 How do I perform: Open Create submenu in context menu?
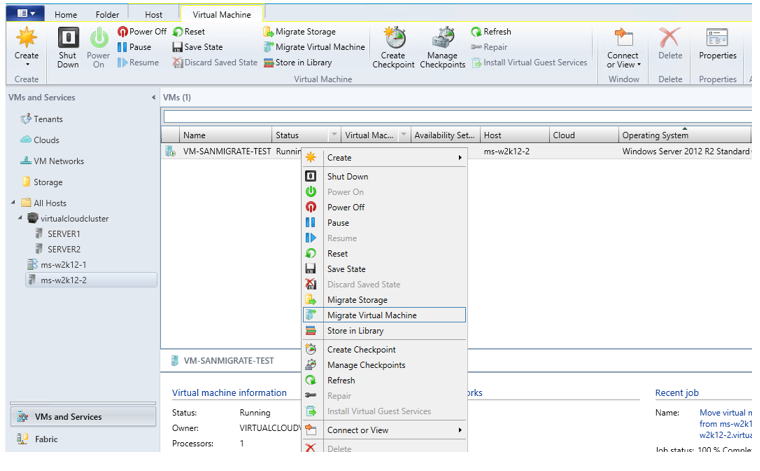(x=384, y=157)
